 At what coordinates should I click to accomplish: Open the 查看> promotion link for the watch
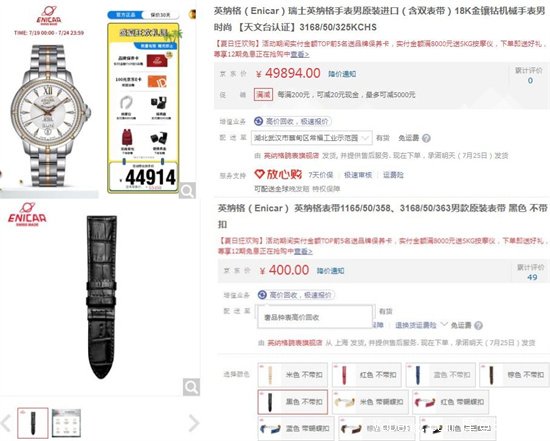(300, 54)
